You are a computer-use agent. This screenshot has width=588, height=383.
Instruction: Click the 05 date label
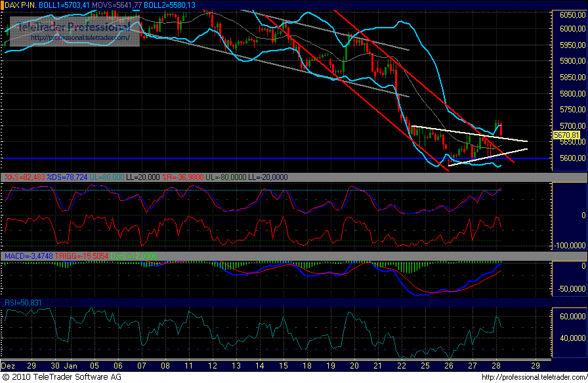(94, 366)
